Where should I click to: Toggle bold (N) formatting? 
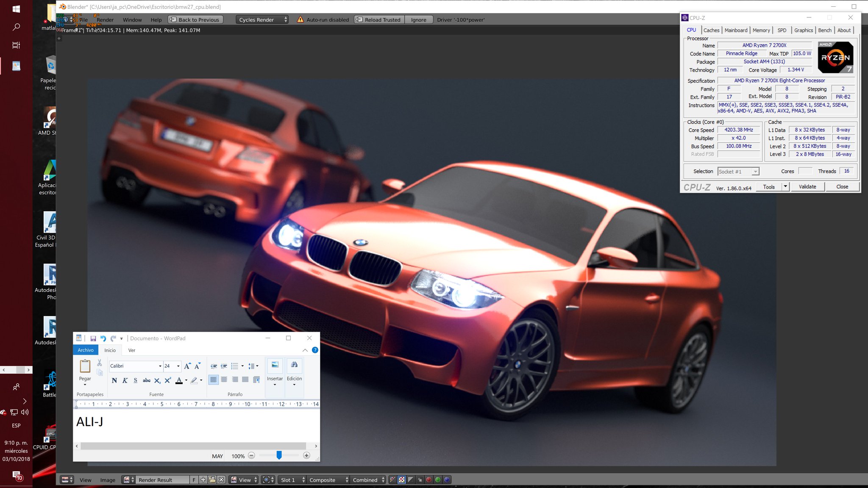point(114,380)
